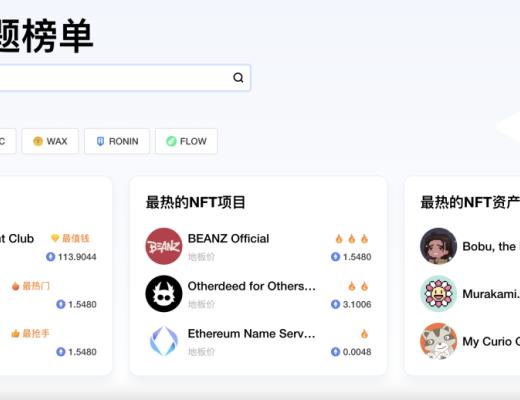The width and height of the screenshot is (520, 400).
Task: Click the 1.5480 value under 最抢手
Action: 82,352
